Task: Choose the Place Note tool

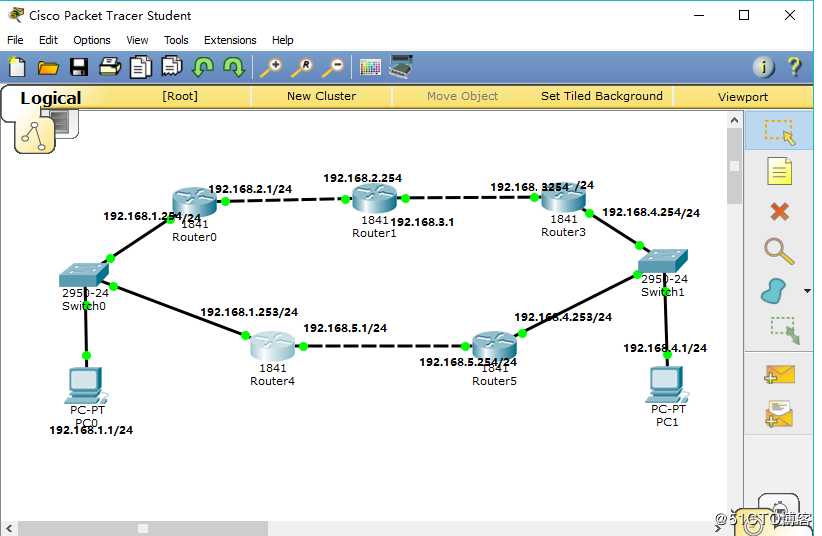Action: (x=779, y=171)
